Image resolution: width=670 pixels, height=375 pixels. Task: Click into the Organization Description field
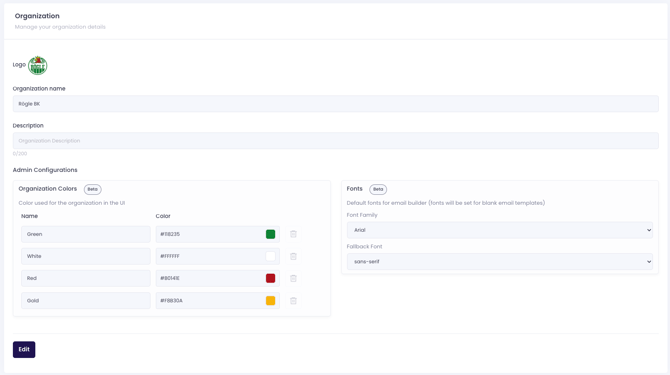tap(335, 141)
